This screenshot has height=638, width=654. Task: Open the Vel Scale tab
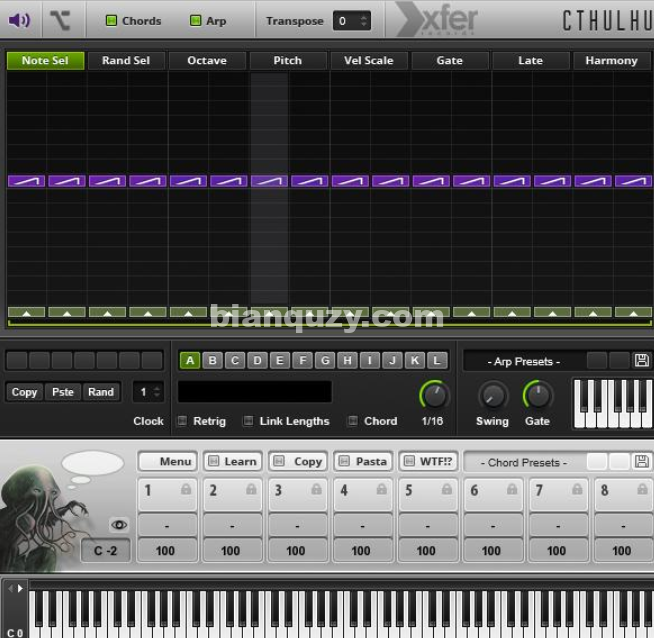tap(368, 60)
